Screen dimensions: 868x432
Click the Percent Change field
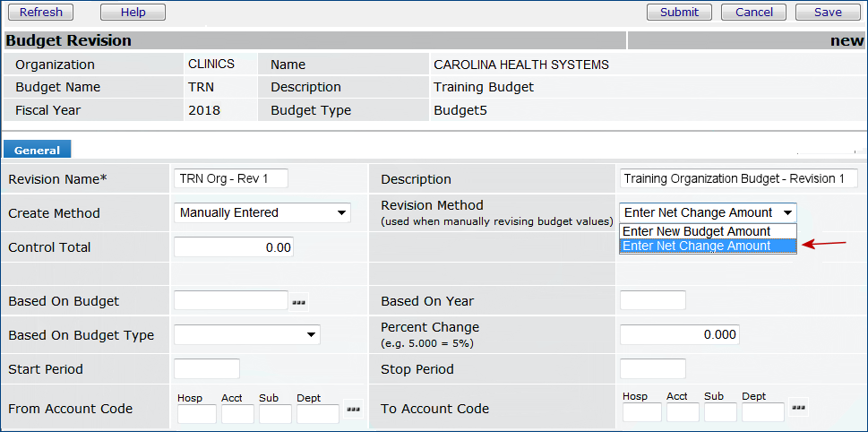[679, 334]
